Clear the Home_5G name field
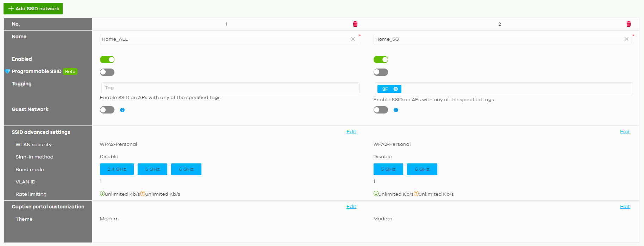 [626, 39]
